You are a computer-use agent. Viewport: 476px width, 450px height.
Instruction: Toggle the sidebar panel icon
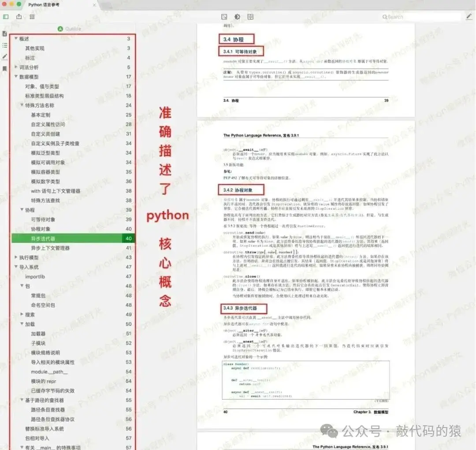(x=6, y=17)
